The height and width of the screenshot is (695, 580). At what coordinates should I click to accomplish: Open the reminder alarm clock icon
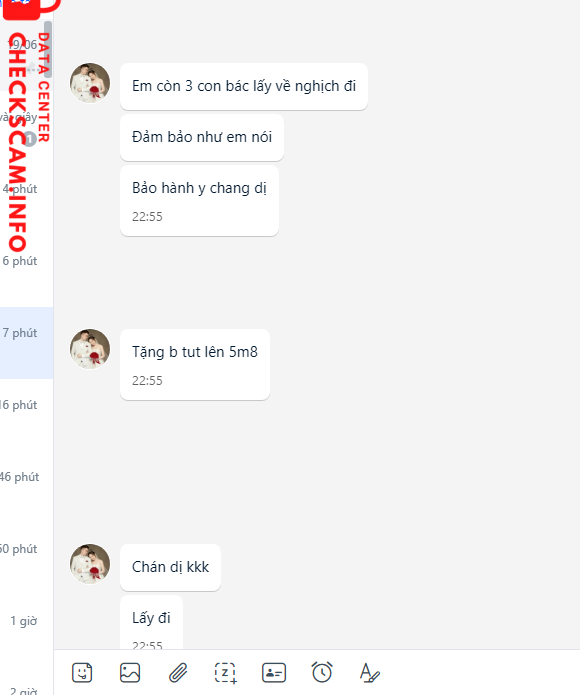[x=322, y=672]
